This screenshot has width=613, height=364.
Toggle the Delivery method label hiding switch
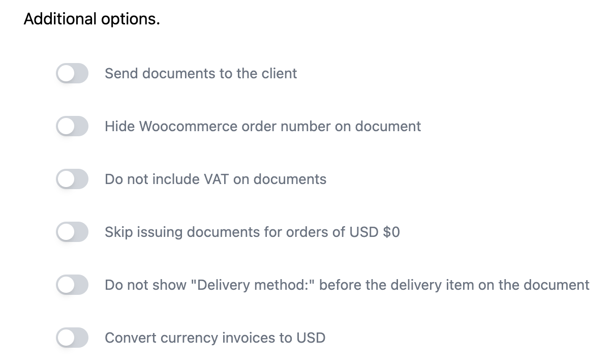(x=72, y=285)
